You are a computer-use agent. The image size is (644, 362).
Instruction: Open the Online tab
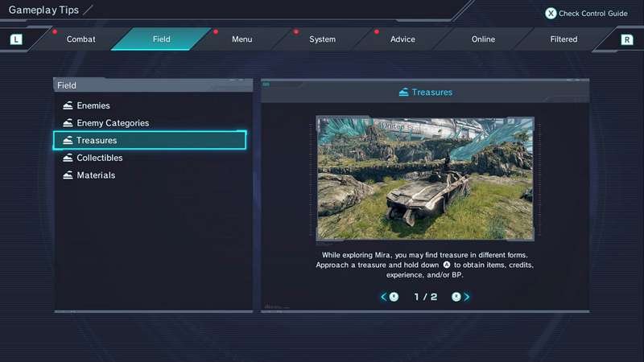tap(483, 39)
